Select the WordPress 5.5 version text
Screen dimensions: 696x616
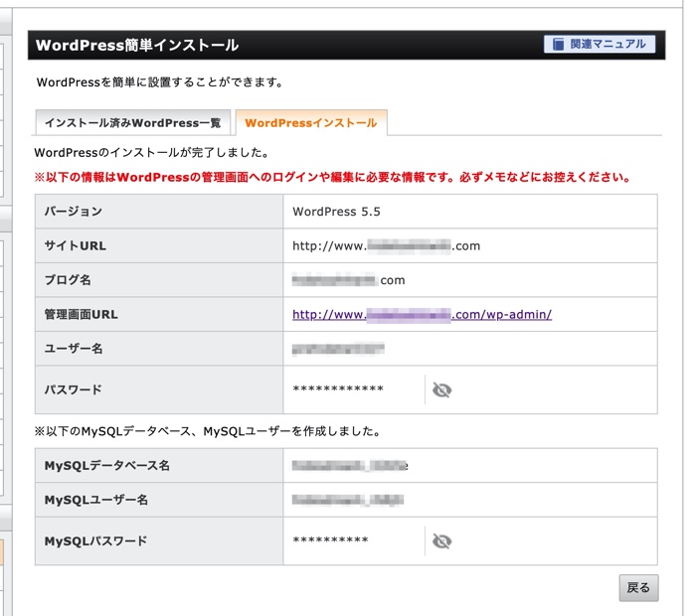[x=336, y=212]
